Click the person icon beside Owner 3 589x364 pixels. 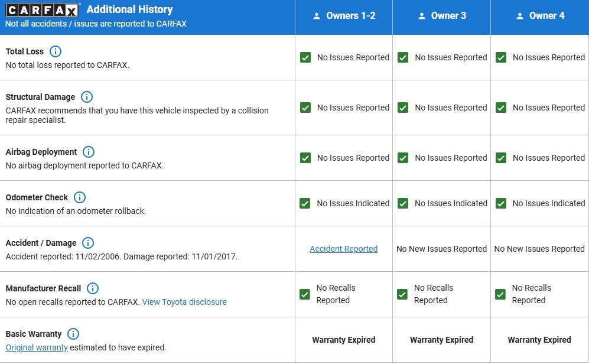tap(422, 16)
